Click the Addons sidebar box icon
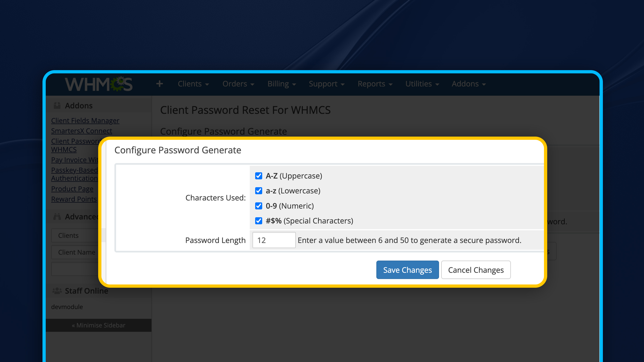 click(x=57, y=106)
